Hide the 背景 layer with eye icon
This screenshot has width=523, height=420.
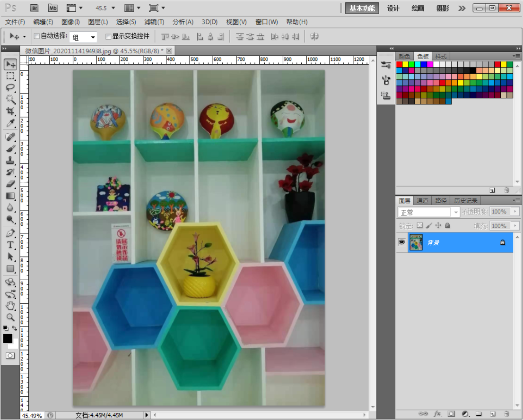point(401,242)
